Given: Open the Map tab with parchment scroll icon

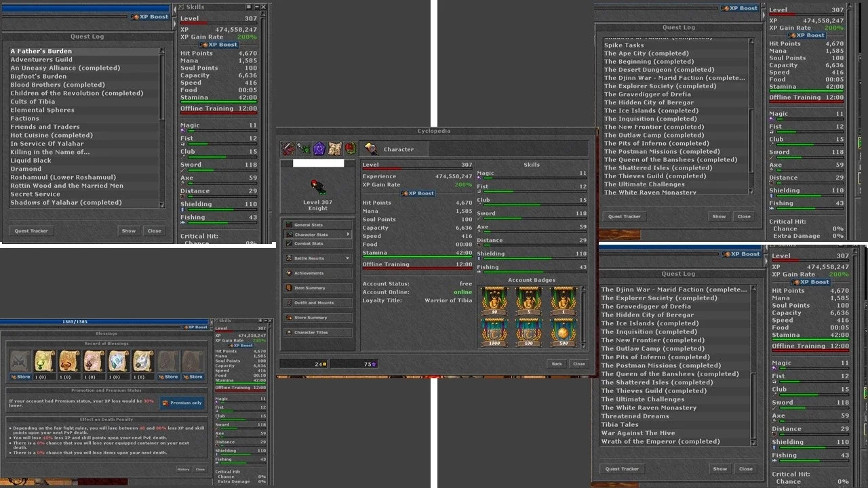Looking at the screenshot, I should tap(335, 149).
